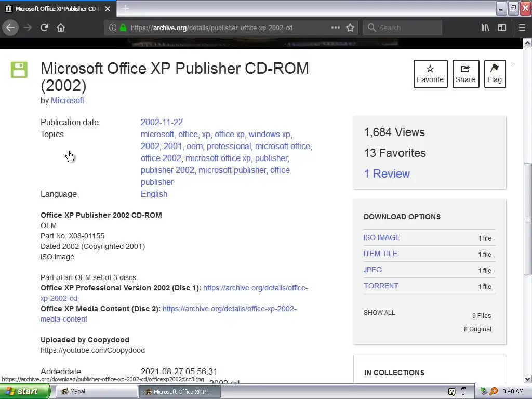532x399 pixels.
Task: Open a new tab with plus
Action: (125, 8)
